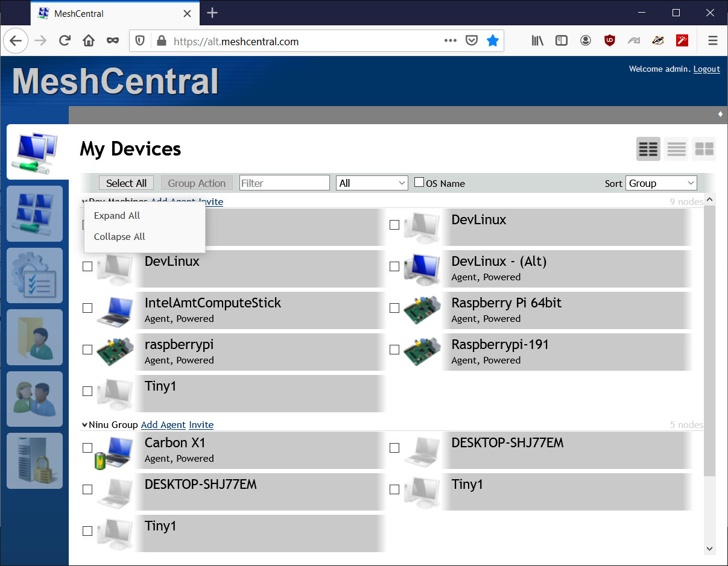Click the device list scrollbar up arrow
This screenshot has width=728, height=566.
tap(709, 199)
